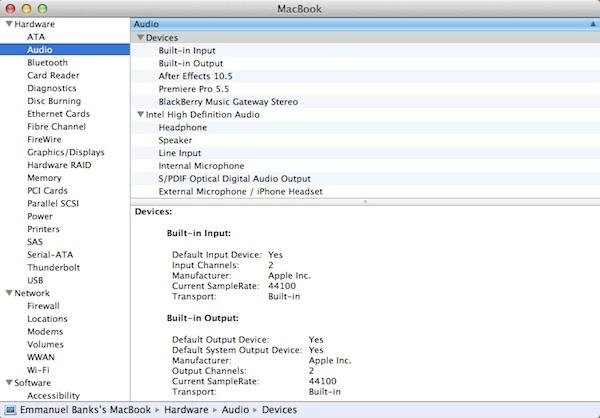This screenshot has height=418, width=600.
Task: Click the Software section label
Action: [33, 383]
